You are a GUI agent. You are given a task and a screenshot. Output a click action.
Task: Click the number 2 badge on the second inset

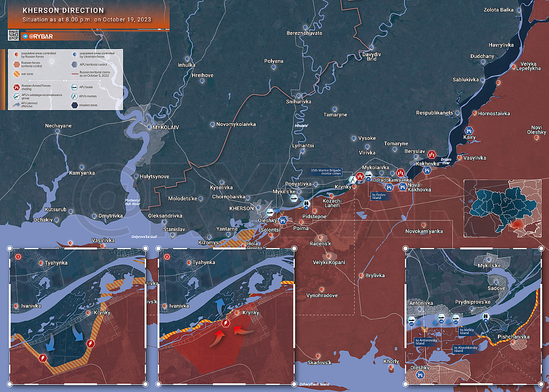(x=167, y=257)
